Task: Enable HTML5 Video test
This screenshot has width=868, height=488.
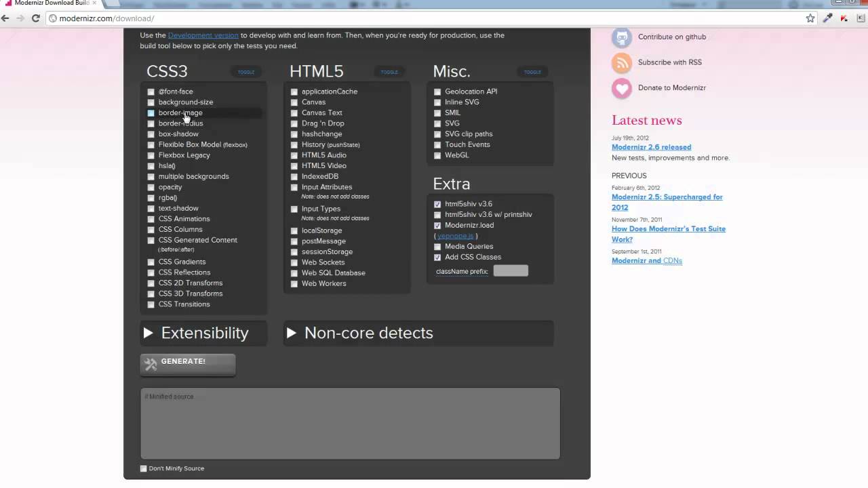Action: (x=294, y=166)
